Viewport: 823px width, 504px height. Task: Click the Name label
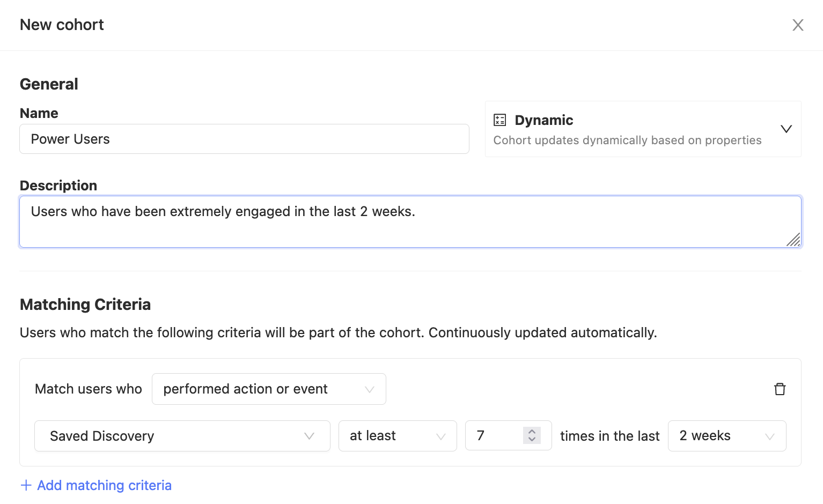click(39, 113)
